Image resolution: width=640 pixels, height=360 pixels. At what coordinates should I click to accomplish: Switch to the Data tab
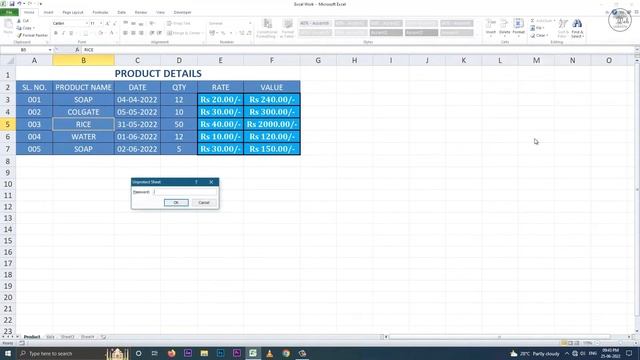point(121,12)
